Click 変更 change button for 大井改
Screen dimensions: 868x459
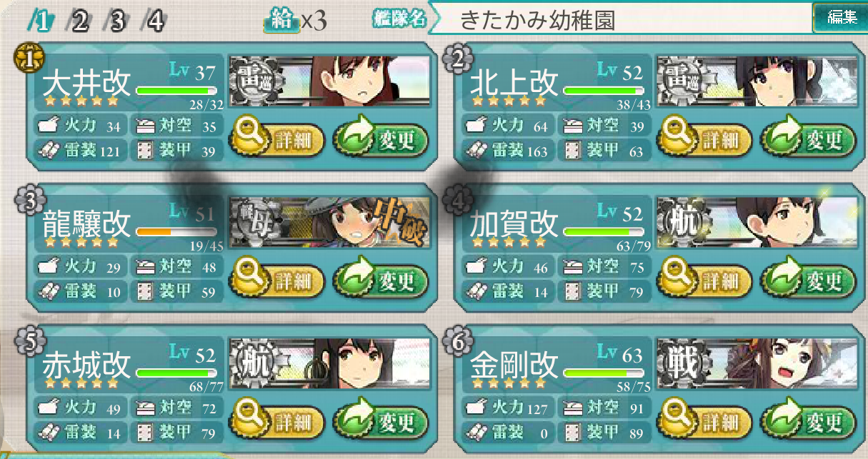click(380, 141)
